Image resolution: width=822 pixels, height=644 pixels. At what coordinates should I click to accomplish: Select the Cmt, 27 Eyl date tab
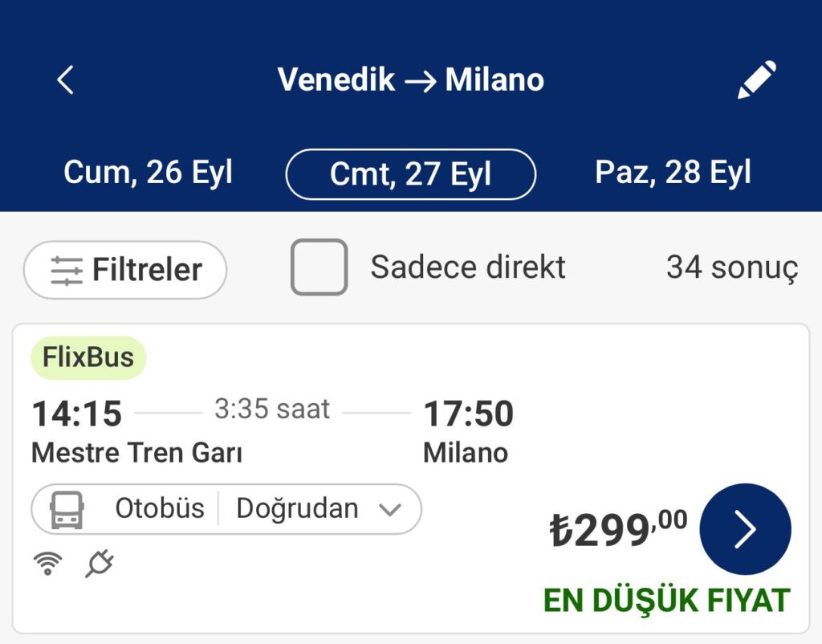(410, 174)
